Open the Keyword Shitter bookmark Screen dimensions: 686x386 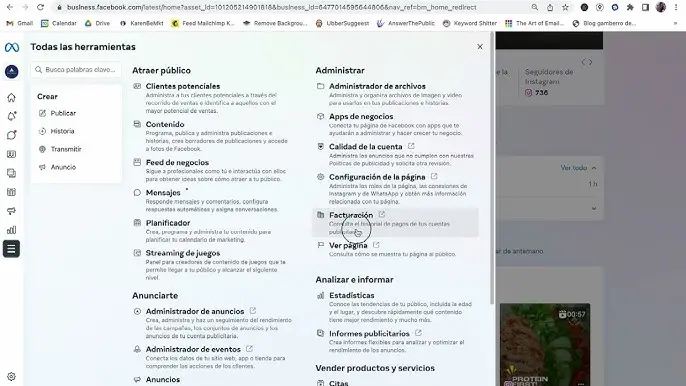(x=470, y=23)
